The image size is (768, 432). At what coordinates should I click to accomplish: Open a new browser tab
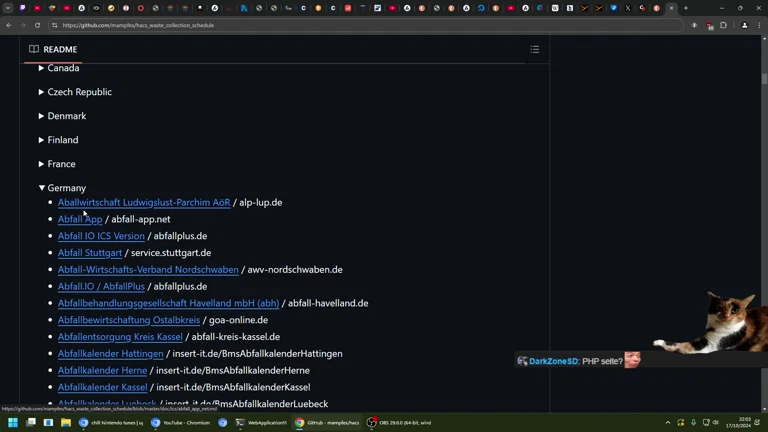pyautogui.click(x=685, y=8)
